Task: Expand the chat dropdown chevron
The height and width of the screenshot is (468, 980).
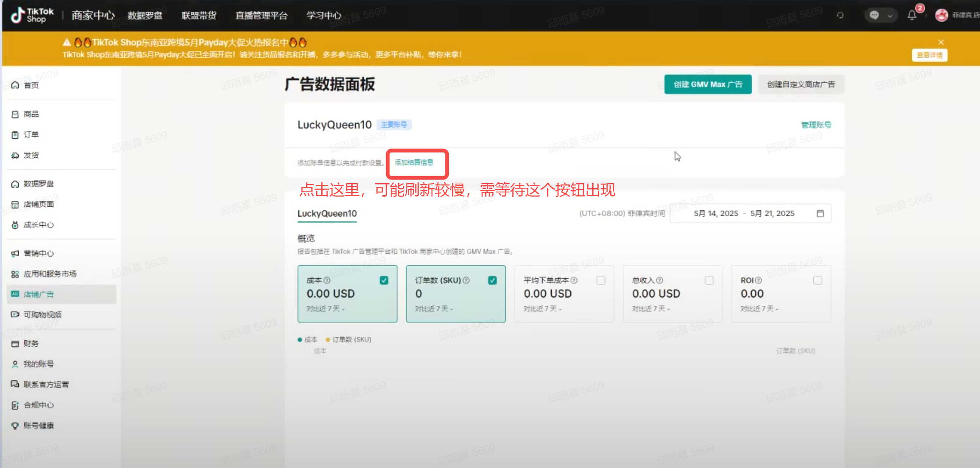Action: tap(890, 16)
